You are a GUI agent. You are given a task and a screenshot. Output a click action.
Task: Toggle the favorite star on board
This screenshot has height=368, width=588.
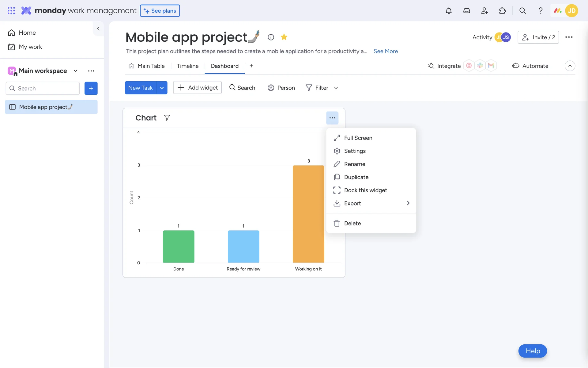click(284, 37)
